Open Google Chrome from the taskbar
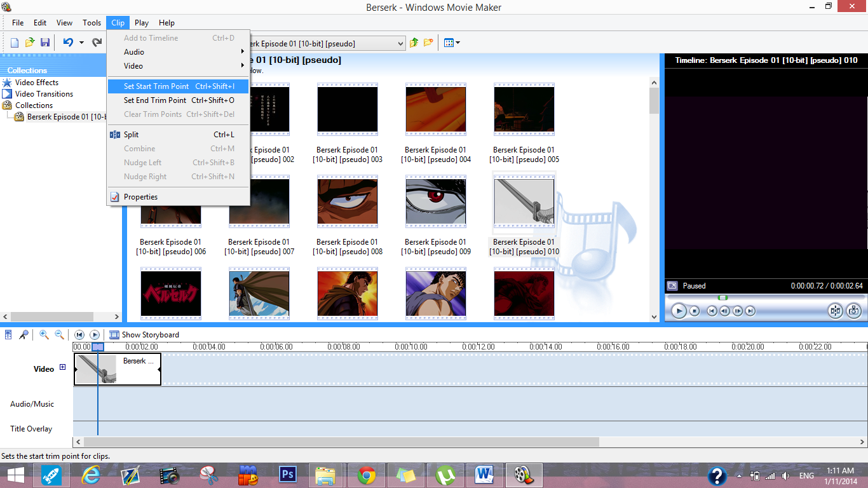The height and width of the screenshot is (488, 868). [x=367, y=475]
